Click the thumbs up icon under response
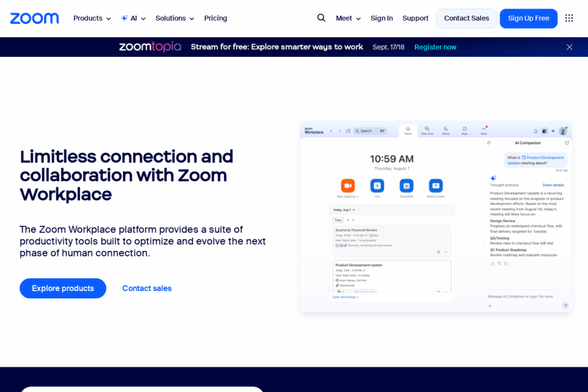Screen dimensions: 588x392 (x=493, y=263)
